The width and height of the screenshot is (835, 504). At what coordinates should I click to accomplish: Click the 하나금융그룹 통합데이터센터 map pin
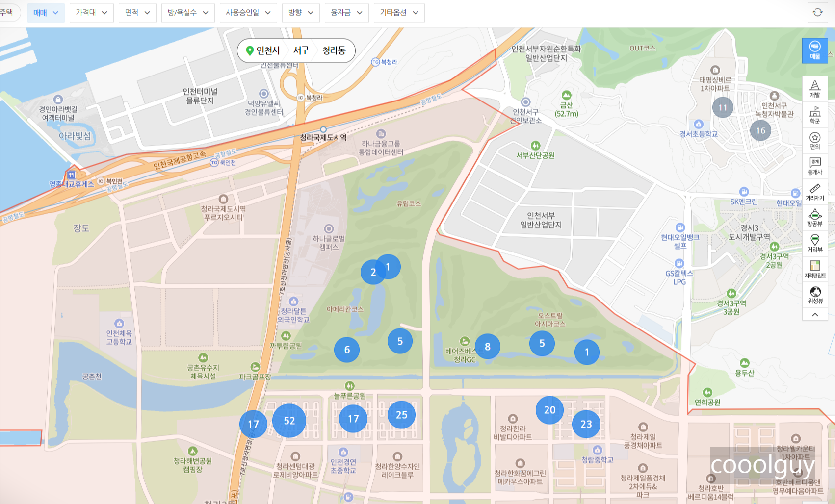381,134
